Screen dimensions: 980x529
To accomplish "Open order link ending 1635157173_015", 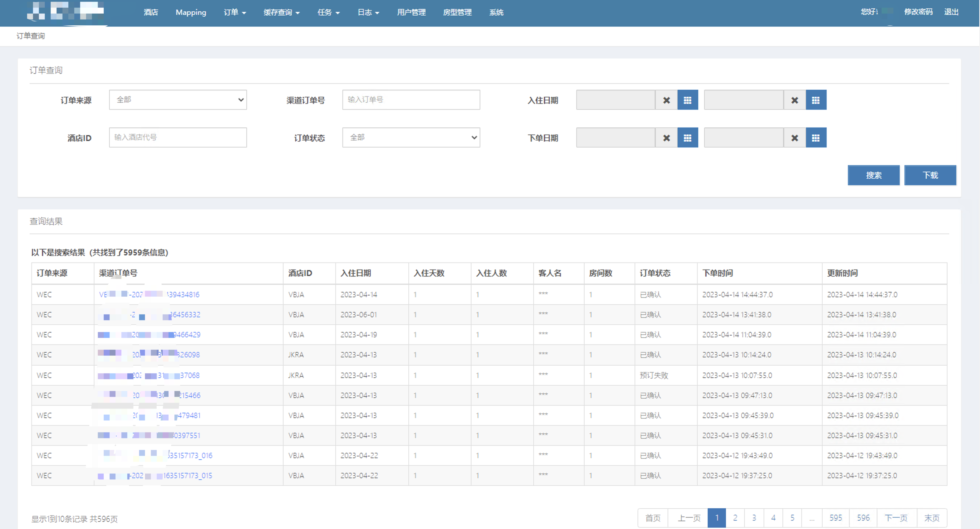I will (x=155, y=476).
